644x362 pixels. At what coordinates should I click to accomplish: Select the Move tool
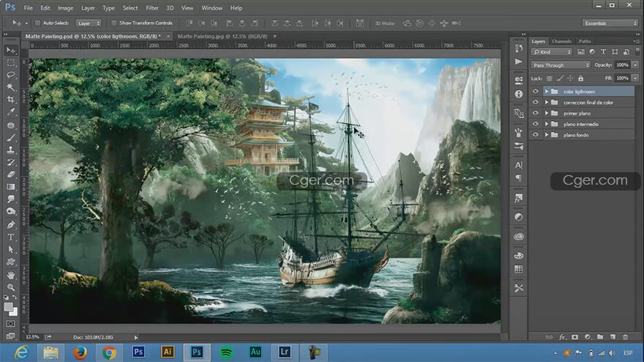point(11,50)
